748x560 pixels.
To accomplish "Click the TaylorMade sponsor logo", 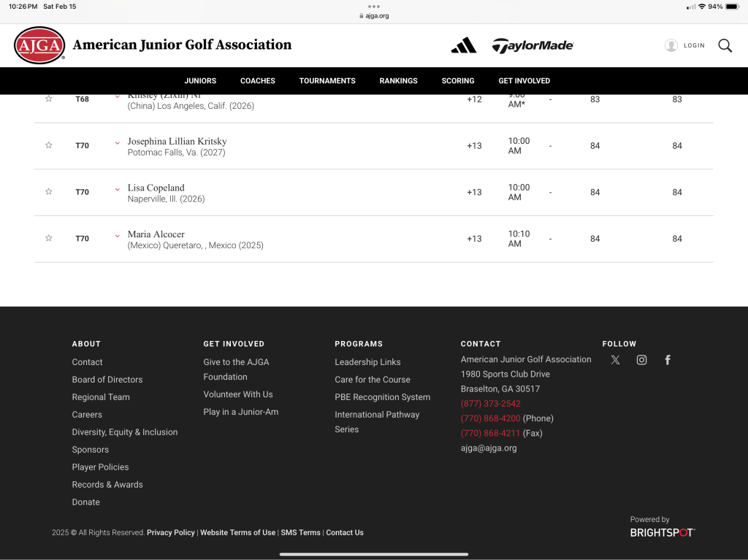I will (x=533, y=45).
